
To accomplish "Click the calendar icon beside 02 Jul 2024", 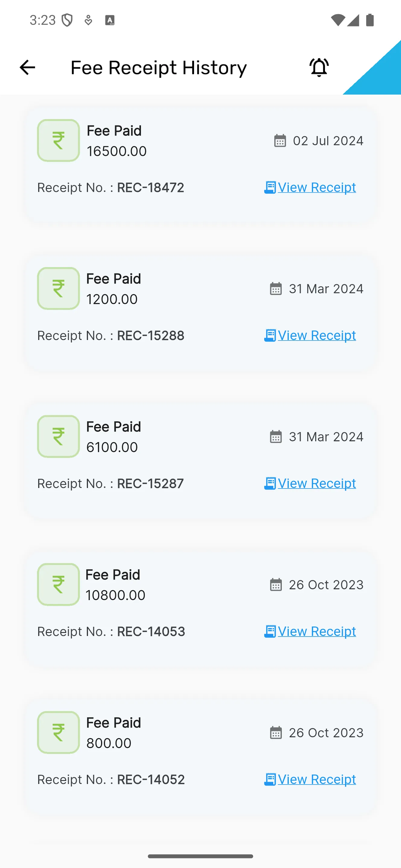I will pos(280,140).
